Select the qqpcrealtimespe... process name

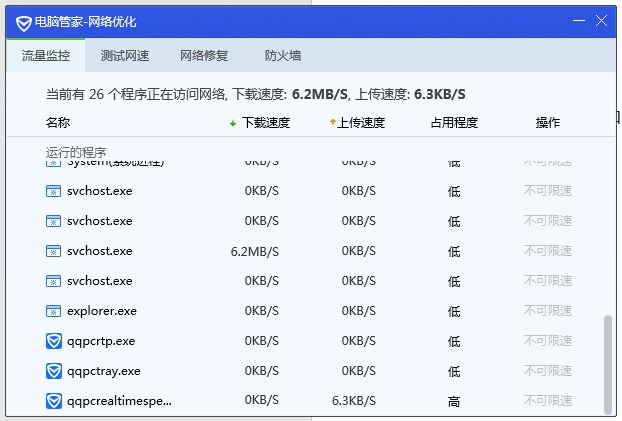click(x=119, y=401)
